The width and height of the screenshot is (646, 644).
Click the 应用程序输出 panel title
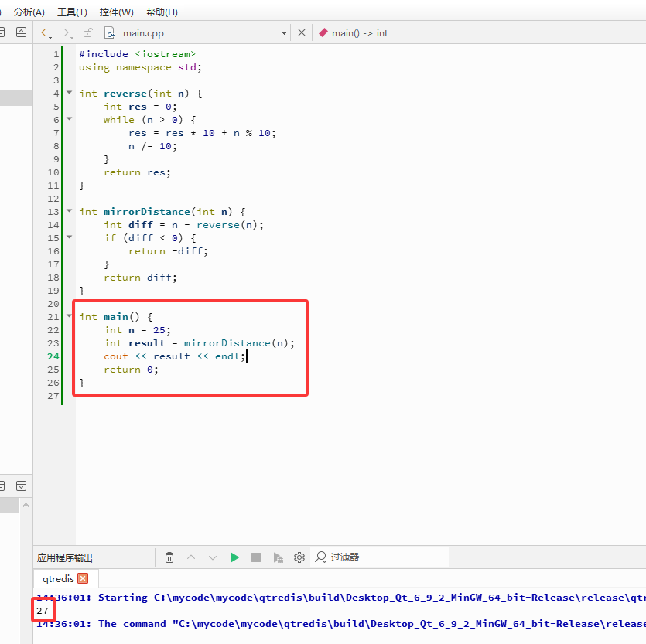pos(65,558)
